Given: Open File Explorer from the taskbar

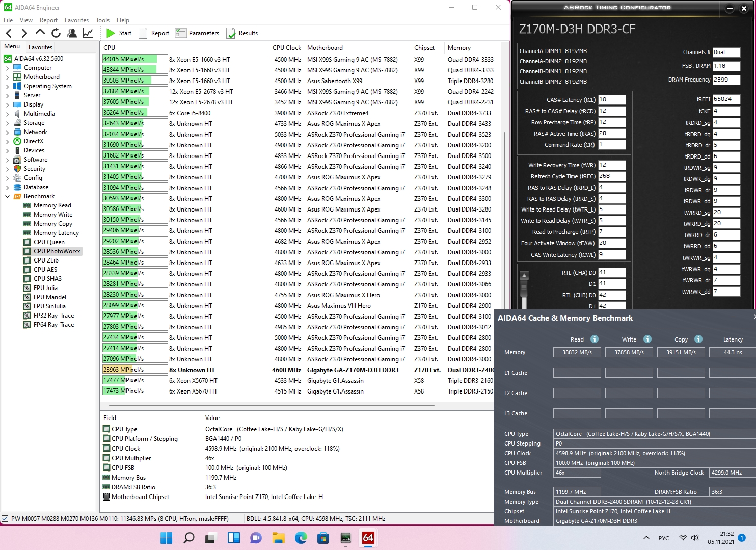Looking at the screenshot, I should point(279,538).
